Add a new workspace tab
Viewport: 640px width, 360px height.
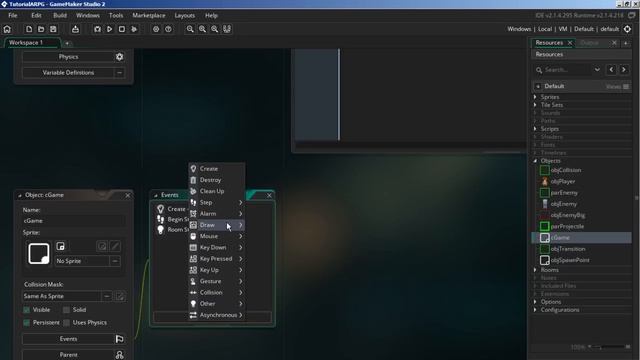pos(67,43)
